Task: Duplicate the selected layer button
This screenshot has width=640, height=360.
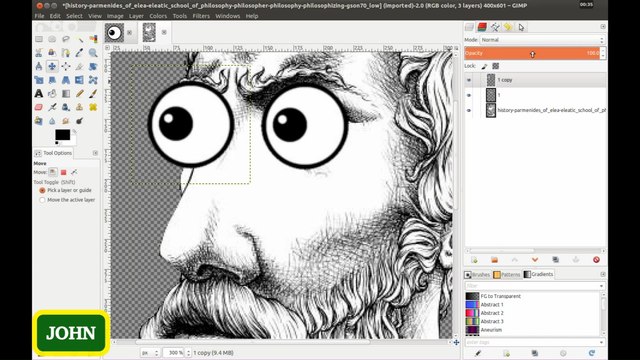Action: [555, 260]
